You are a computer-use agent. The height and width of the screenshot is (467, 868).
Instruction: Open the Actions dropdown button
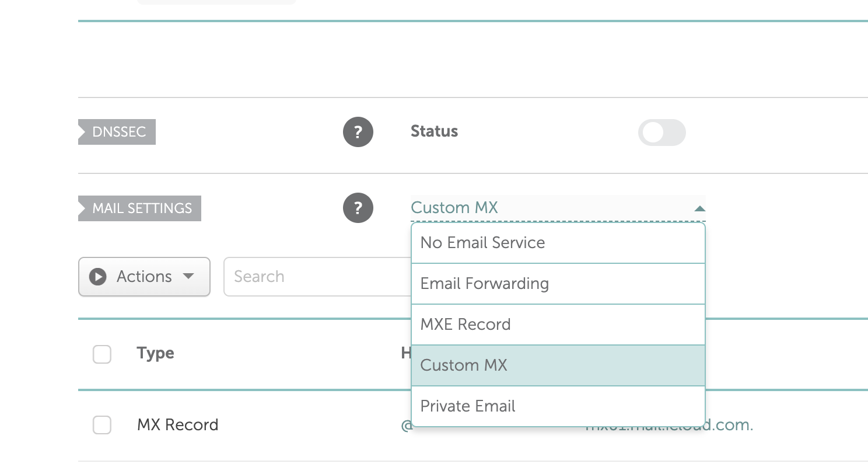point(144,277)
